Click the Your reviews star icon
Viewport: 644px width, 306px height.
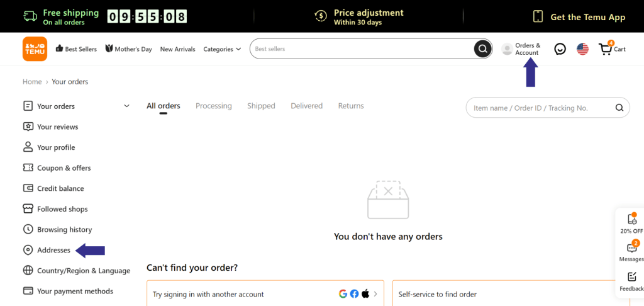[28, 127]
